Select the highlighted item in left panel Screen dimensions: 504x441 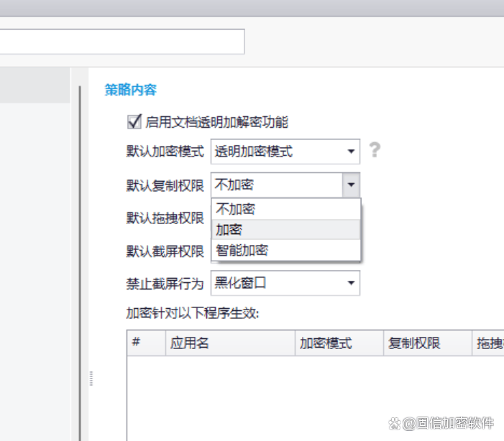coord(35,86)
